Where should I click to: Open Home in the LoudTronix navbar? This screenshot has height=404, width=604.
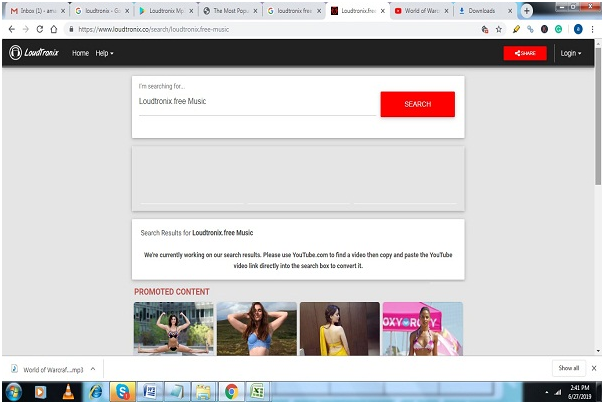coord(80,53)
